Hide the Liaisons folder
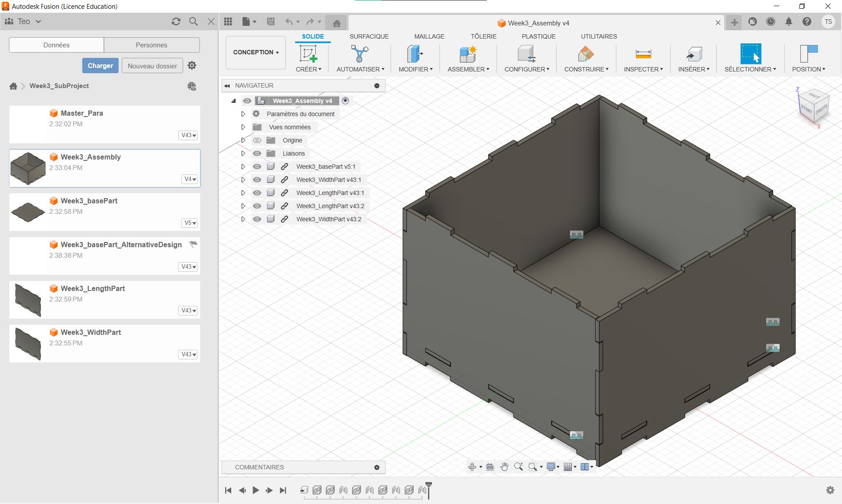842x504 pixels. [257, 153]
